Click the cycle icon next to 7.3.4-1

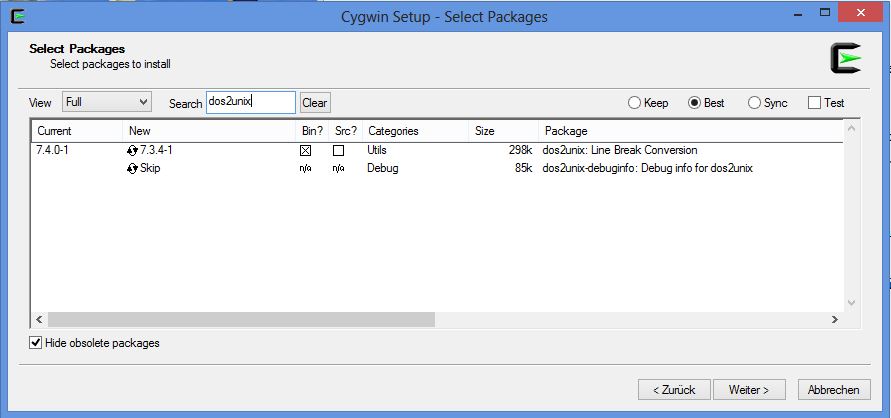[x=132, y=151]
